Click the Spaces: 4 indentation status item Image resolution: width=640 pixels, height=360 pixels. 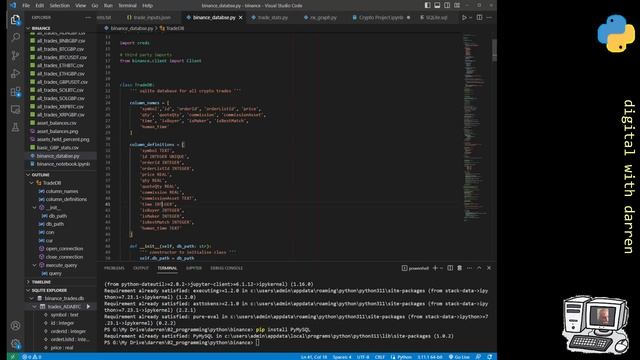(342, 357)
